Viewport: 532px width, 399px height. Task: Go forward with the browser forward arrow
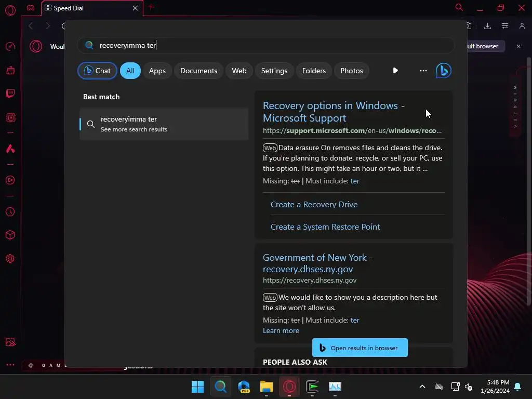coord(47,26)
